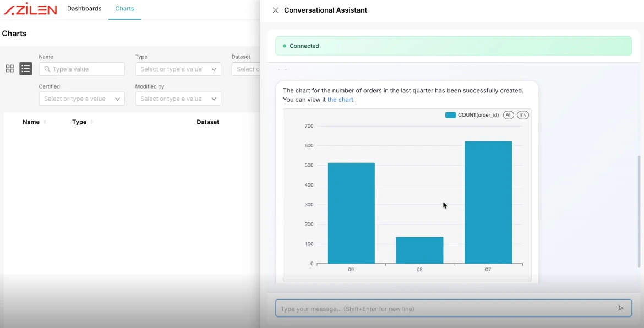The image size is (644, 328).
Task: Switch to list view
Action: click(x=25, y=68)
